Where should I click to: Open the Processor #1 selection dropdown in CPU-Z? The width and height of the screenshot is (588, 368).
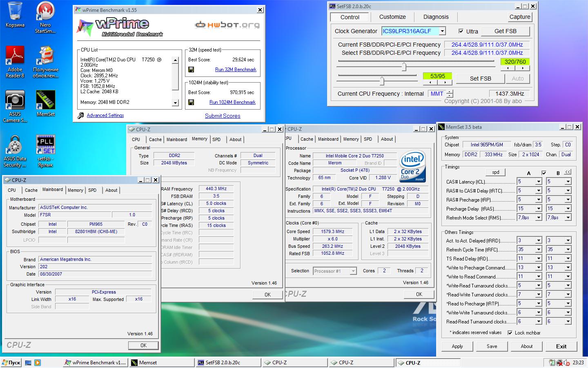point(353,271)
